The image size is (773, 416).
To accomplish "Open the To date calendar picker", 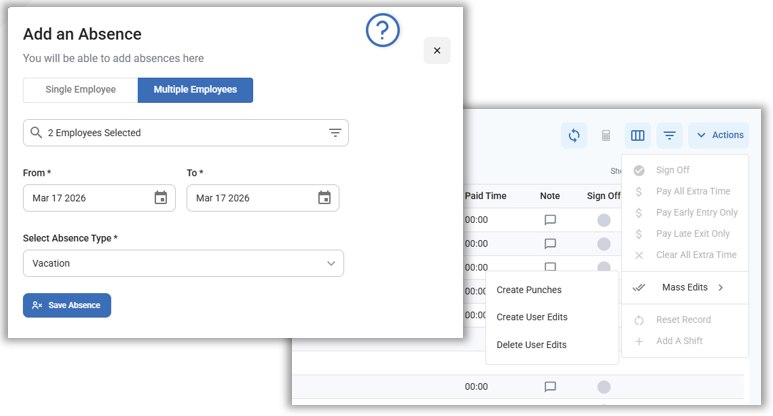I will pos(325,198).
